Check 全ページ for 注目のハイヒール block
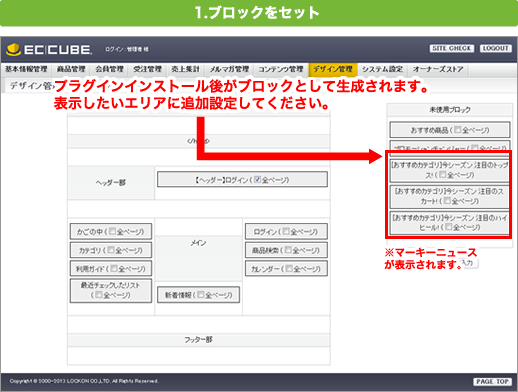This screenshot has width=518, height=392. coord(449,227)
